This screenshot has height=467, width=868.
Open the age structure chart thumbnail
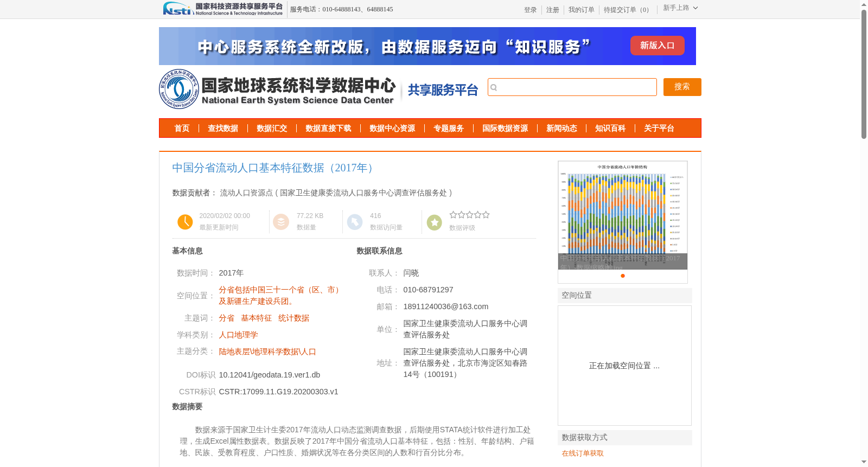coord(623,215)
